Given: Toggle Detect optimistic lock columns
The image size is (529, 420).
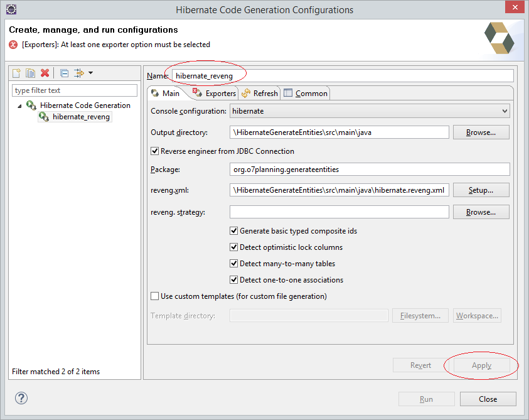Looking at the screenshot, I should pos(233,247).
